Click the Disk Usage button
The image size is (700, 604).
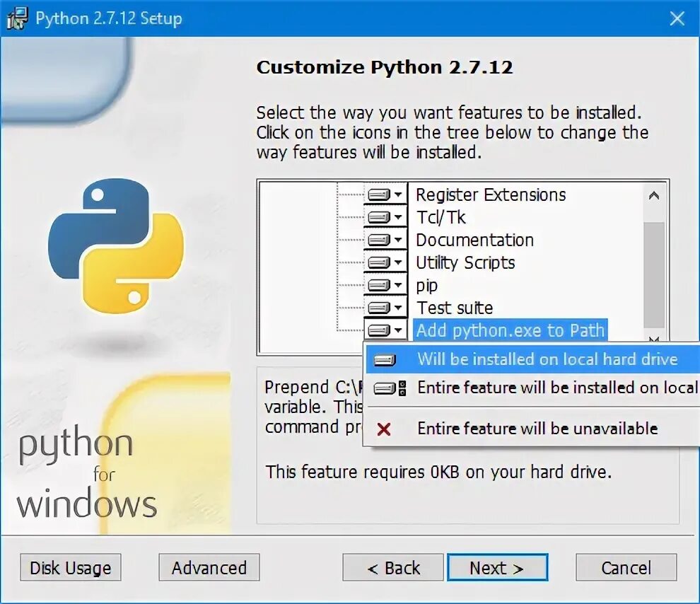click(71, 568)
